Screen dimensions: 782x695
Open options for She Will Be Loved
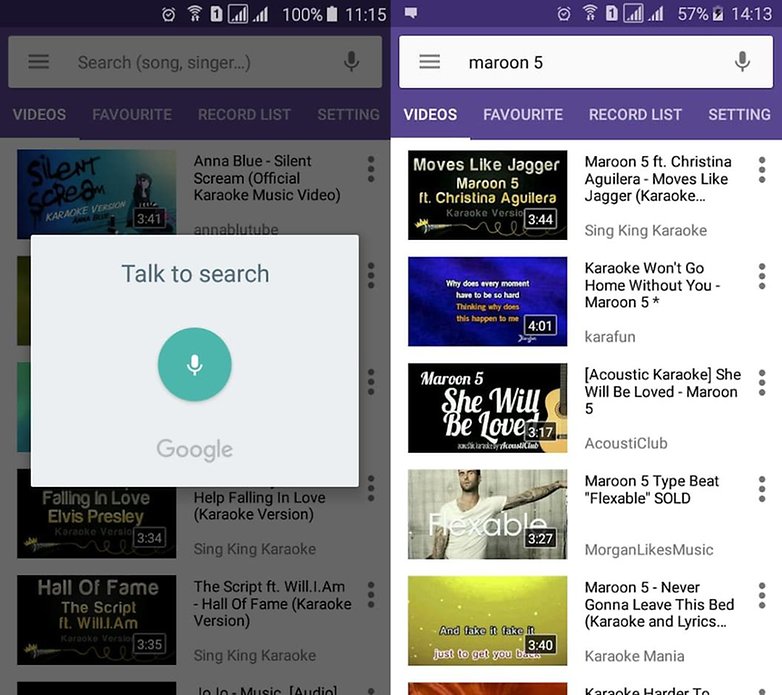pos(762,383)
